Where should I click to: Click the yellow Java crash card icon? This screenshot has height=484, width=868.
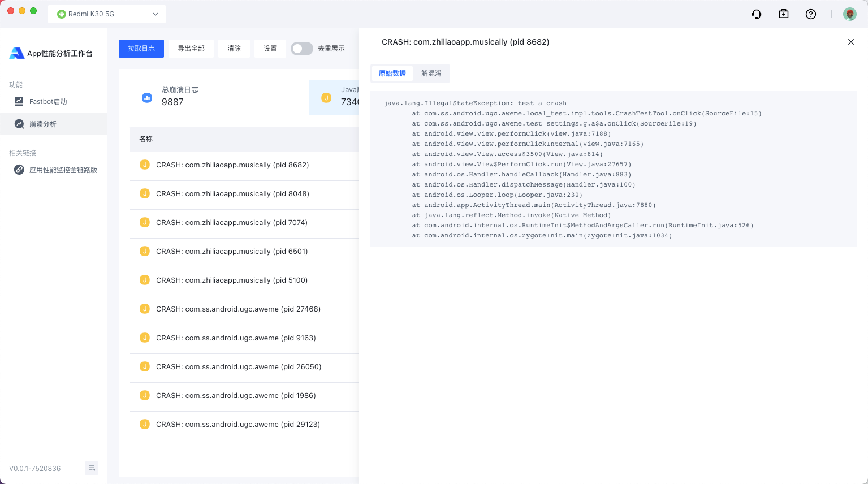click(326, 98)
